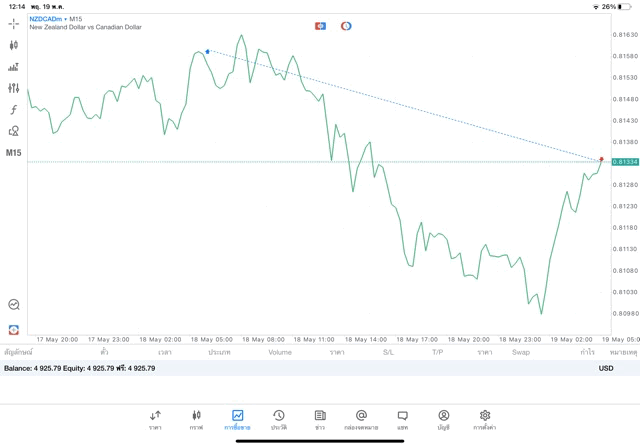Image resolution: width=640 pixels, height=447 pixels.
Task: Open the ประวัติ history tab
Action: [278, 419]
